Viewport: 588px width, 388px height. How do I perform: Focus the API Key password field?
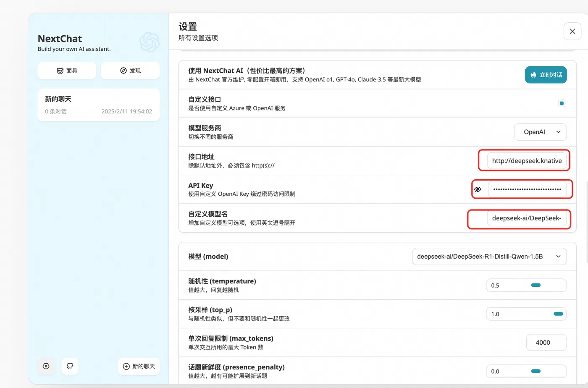tap(527, 189)
